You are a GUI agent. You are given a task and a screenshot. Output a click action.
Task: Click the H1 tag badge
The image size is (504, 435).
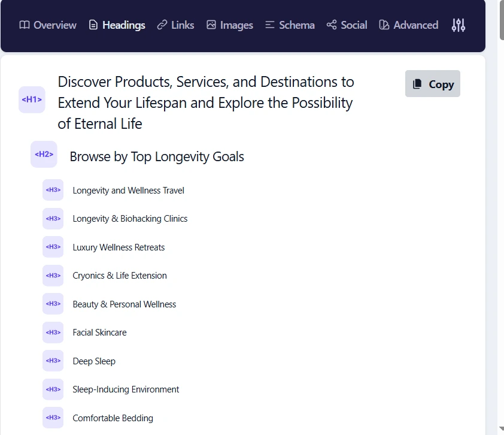coord(32,99)
